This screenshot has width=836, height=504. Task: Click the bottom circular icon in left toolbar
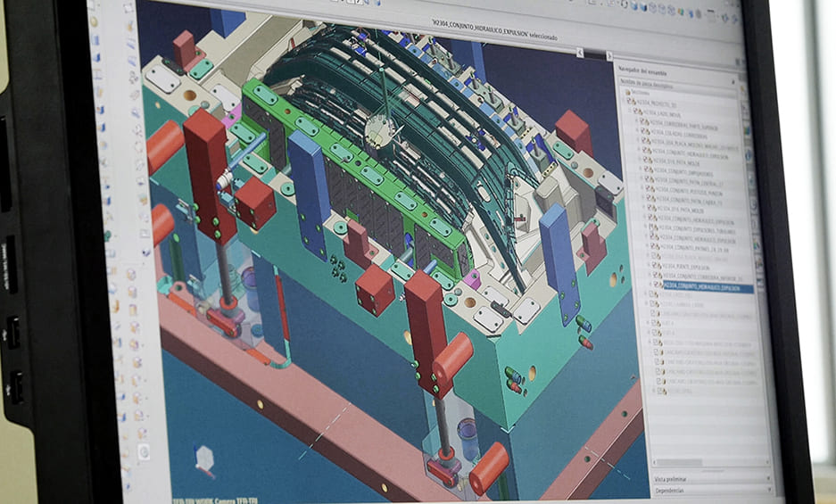[x=145, y=451]
